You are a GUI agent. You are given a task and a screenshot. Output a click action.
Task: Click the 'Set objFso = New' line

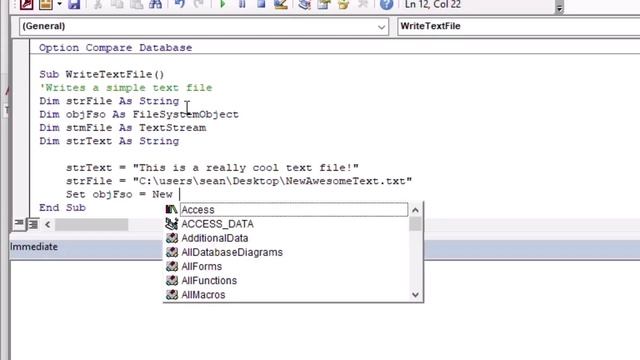[x=119, y=194]
